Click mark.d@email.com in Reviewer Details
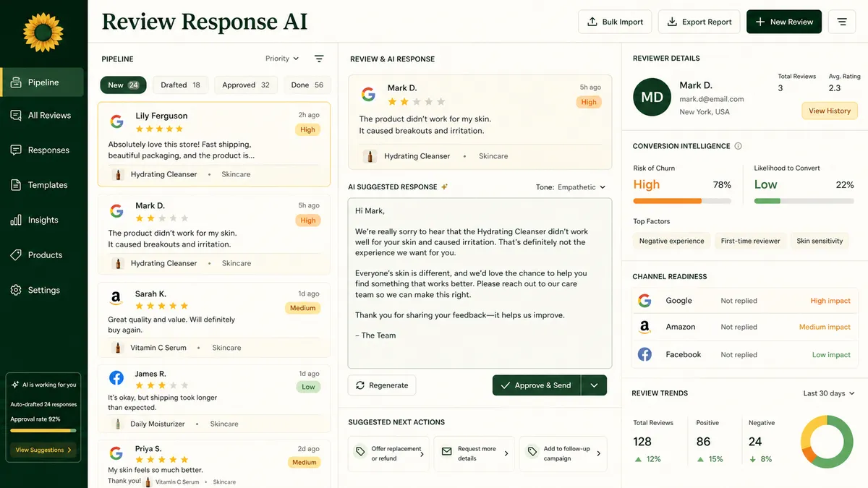This screenshot has height=488, width=868. coord(712,99)
